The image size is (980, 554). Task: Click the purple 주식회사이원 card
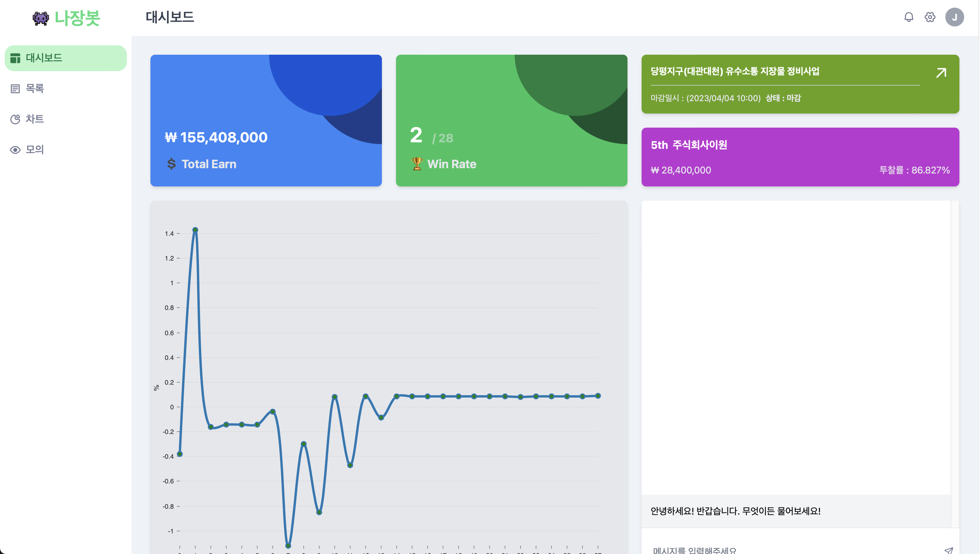pyautogui.click(x=800, y=157)
